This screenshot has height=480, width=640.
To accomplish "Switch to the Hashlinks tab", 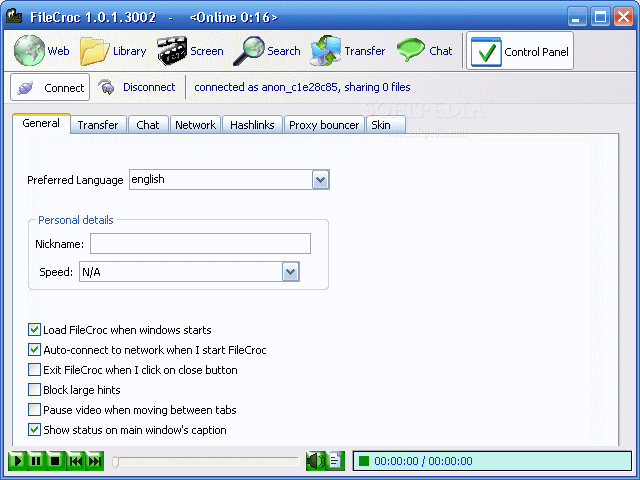I will coord(252,125).
